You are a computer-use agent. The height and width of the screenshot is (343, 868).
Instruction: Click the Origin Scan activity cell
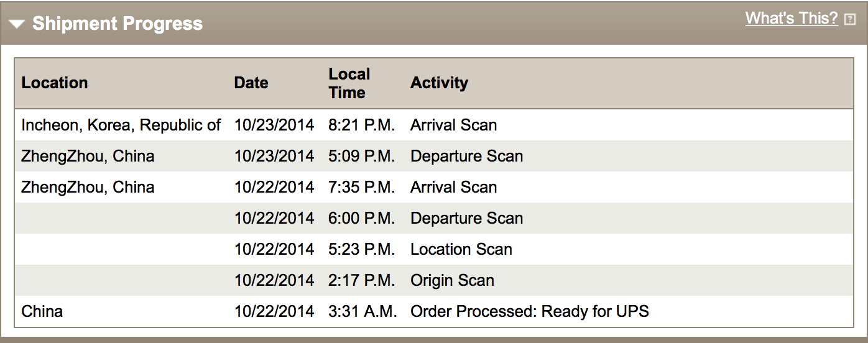[452, 280]
